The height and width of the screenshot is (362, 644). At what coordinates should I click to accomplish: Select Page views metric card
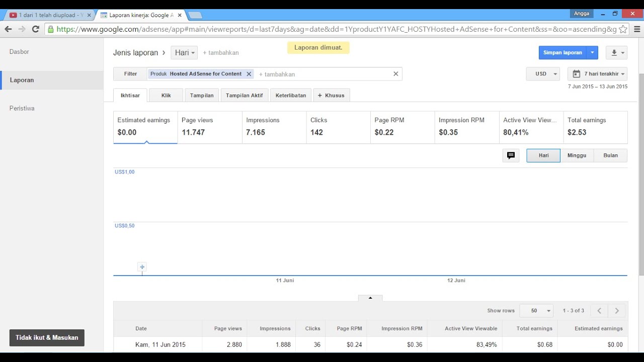[x=210, y=127]
